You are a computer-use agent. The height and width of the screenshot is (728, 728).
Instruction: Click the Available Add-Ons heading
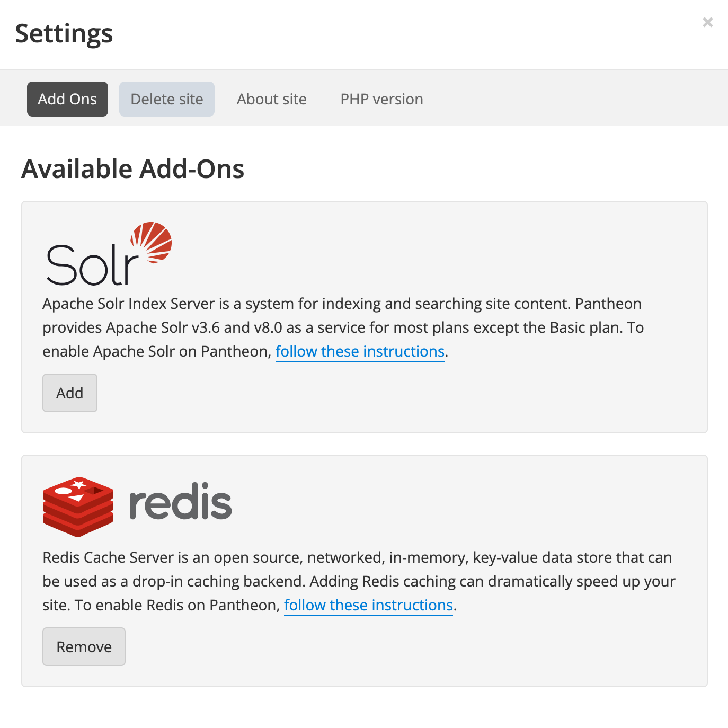(132, 169)
